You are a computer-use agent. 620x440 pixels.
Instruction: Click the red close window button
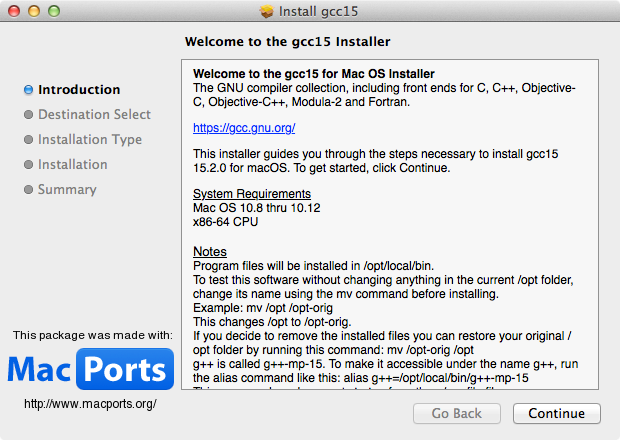click(14, 11)
